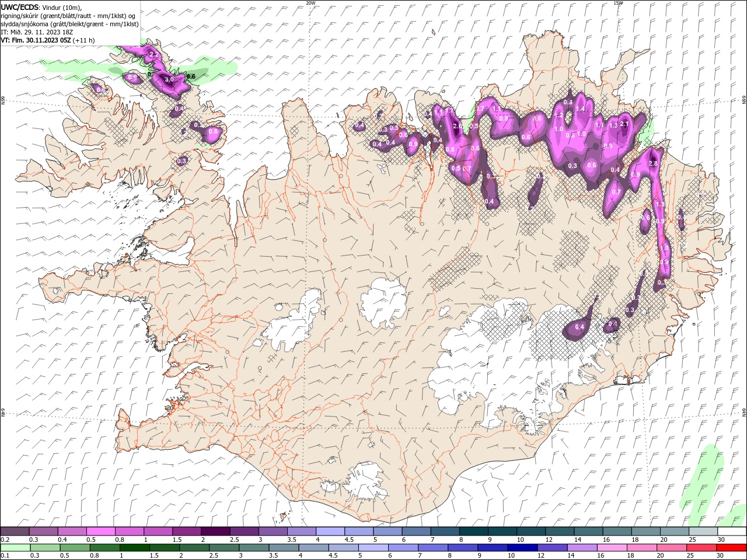Select the pale grey 25 swatch, upper legend
Image resolution: width=747 pixels, height=560 pixels.
703,531
